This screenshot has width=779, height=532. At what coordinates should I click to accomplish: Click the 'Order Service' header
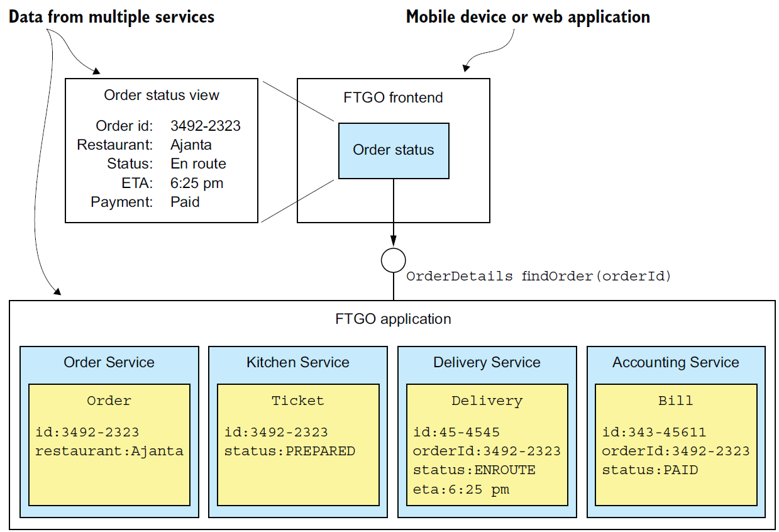109,362
